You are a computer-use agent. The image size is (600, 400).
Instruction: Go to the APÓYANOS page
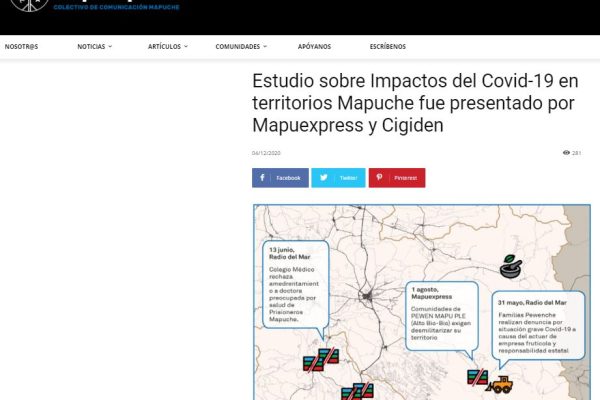pos(314,47)
